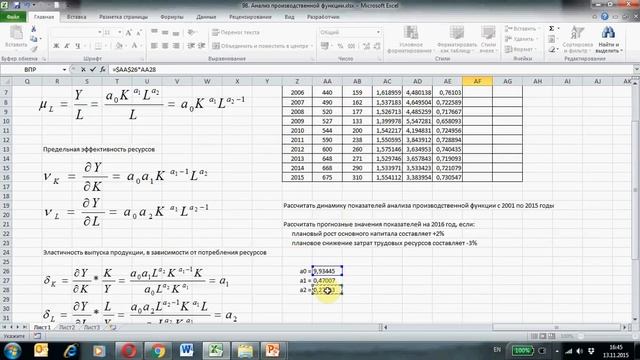This screenshot has width=640, height=360.
Task: Toggle Italic (К) formatting
Action: pyautogui.click(x=67, y=46)
